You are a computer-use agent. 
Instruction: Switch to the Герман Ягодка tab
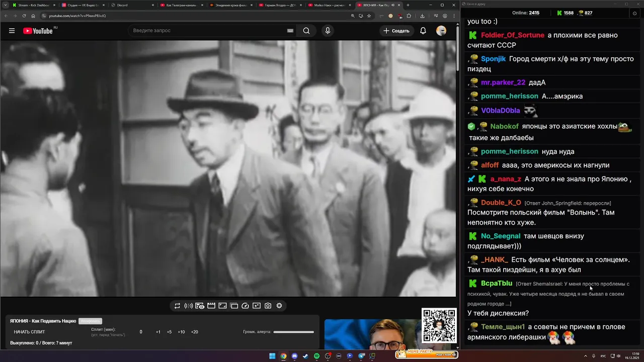pos(279,5)
